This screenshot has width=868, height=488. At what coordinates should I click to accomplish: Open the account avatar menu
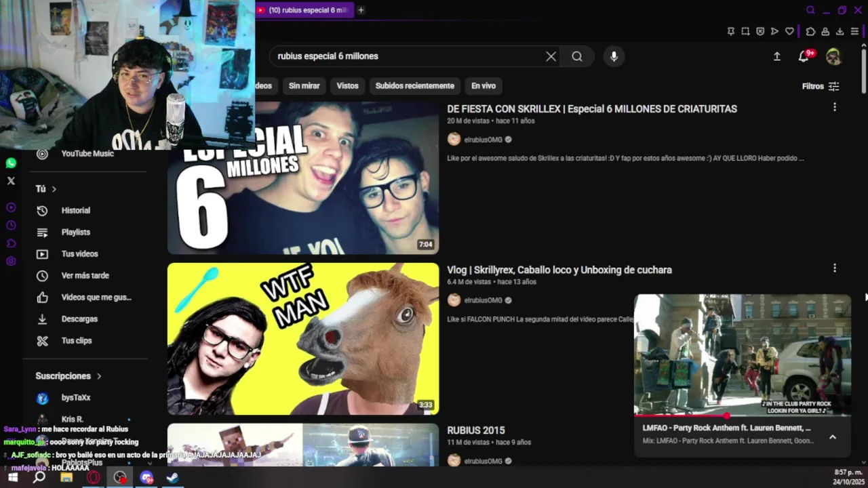(833, 57)
